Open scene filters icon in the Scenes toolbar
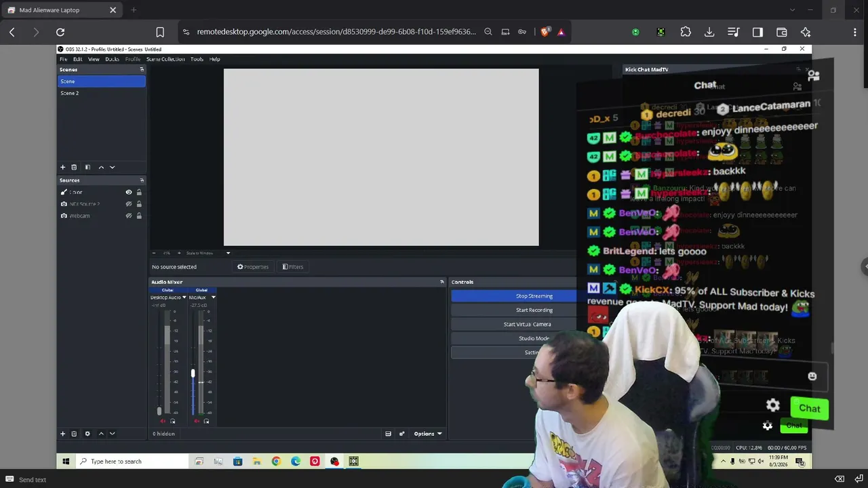 tap(87, 167)
